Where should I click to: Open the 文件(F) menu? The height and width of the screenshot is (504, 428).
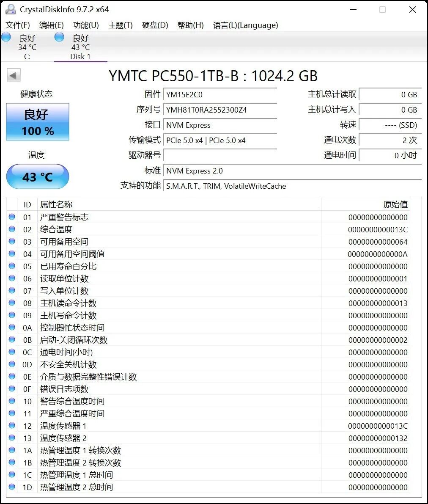17,25
